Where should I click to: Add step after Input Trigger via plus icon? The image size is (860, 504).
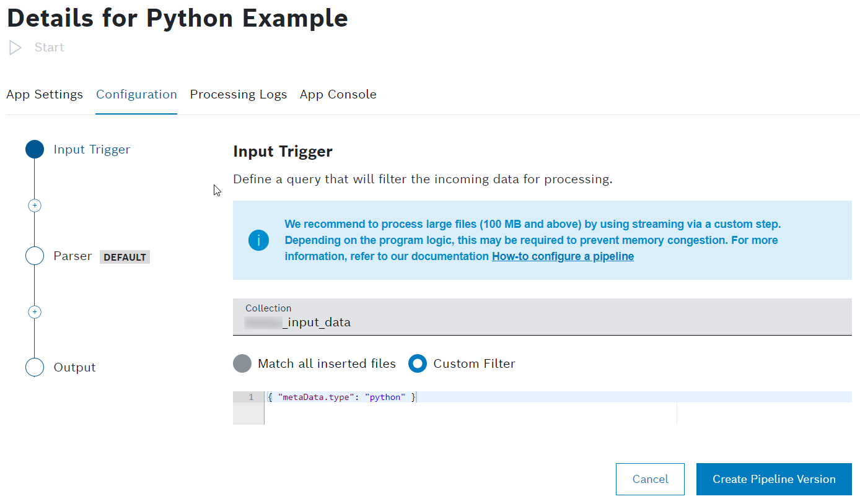pyautogui.click(x=35, y=205)
